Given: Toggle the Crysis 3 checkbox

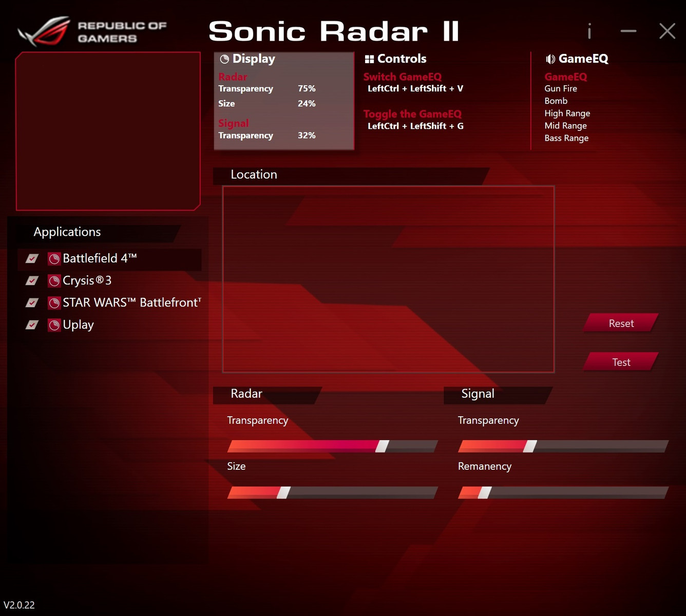Looking at the screenshot, I should [32, 281].
